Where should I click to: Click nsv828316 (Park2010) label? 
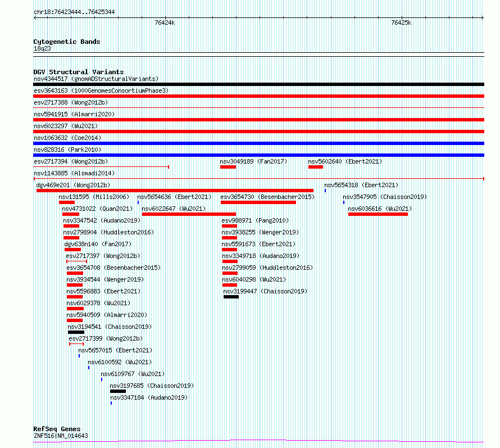(67, 150)
